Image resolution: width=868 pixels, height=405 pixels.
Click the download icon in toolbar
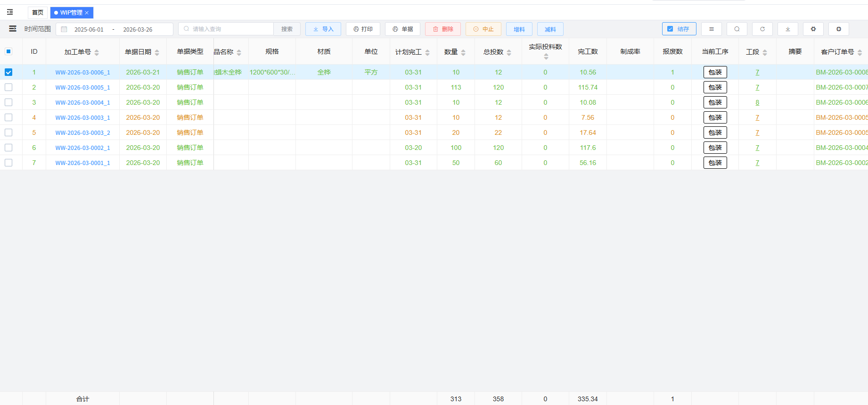tap(787, 29)
